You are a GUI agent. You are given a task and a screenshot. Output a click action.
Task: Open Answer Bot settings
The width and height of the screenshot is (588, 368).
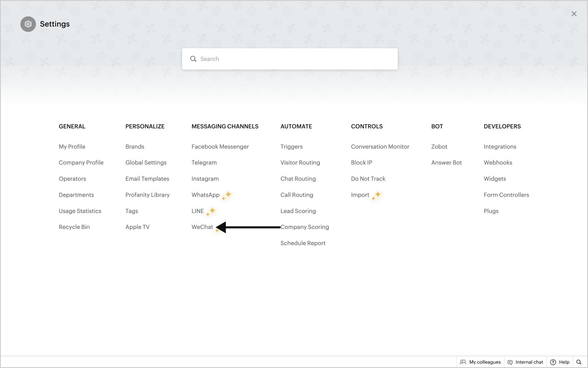[x=447, y=163]
